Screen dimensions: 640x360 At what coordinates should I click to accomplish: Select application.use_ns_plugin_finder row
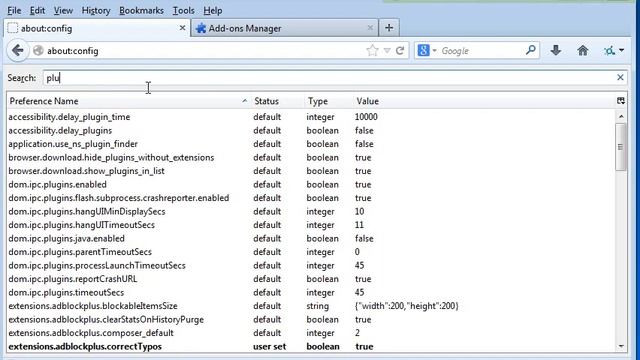coord(311,144)
